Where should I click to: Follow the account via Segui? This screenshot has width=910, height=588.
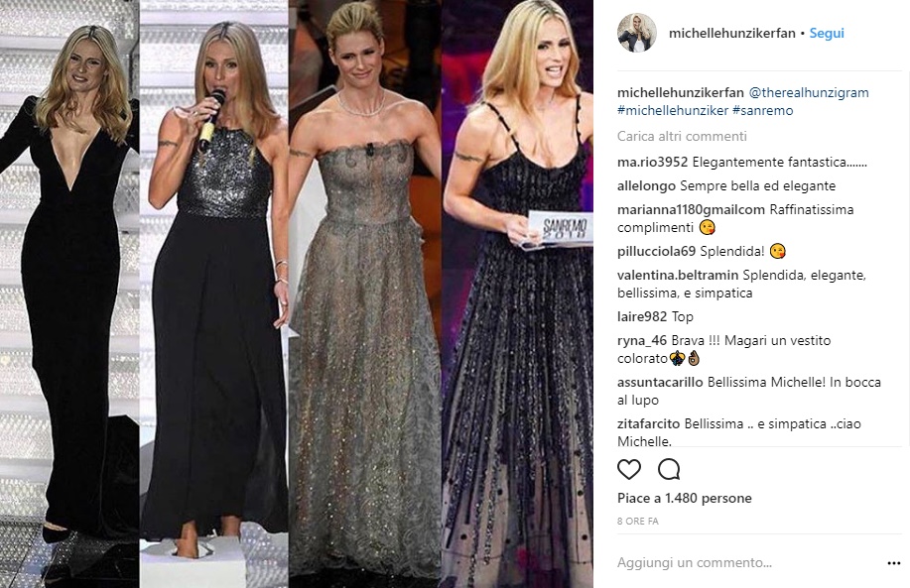click(x=827, y=33)
